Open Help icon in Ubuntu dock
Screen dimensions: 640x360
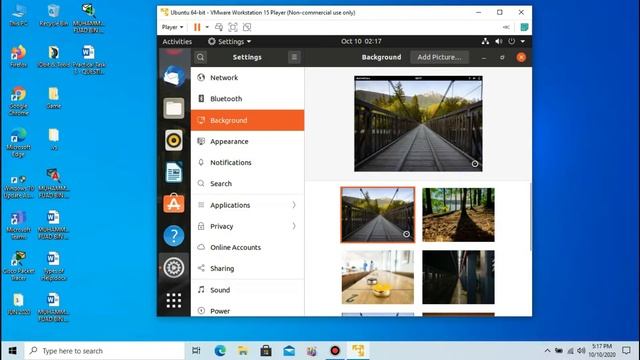pyautogui.click(x=174, y=236)
